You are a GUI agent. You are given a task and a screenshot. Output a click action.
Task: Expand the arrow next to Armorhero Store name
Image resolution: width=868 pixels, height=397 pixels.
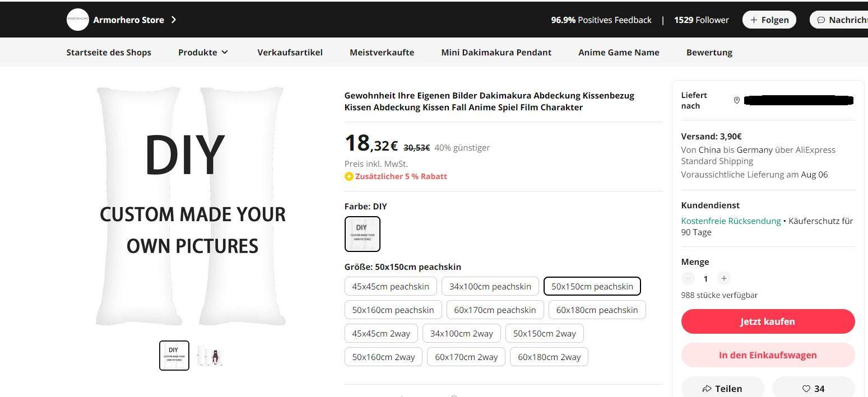[x=174, y=19]
